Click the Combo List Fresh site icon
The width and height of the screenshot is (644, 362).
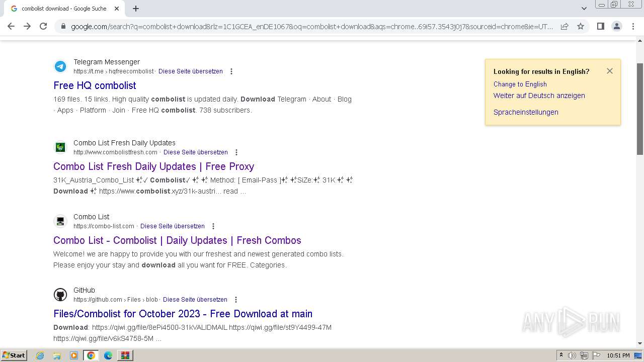[x=60, y=147]
